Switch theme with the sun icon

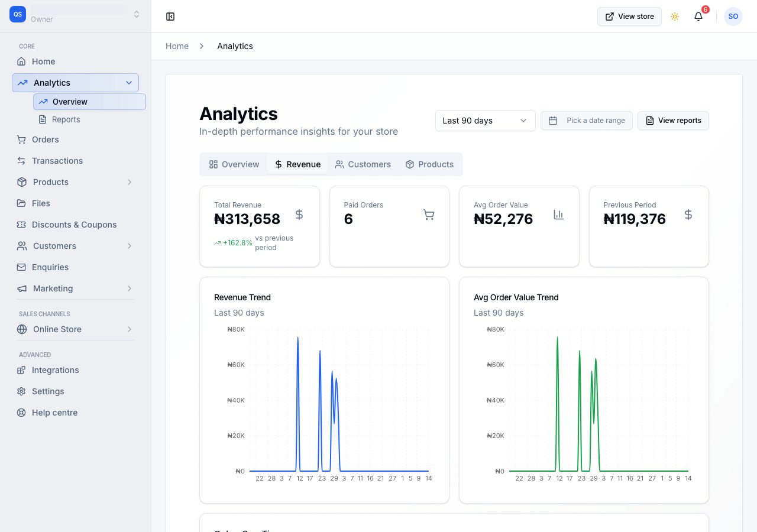pos(675,17)
